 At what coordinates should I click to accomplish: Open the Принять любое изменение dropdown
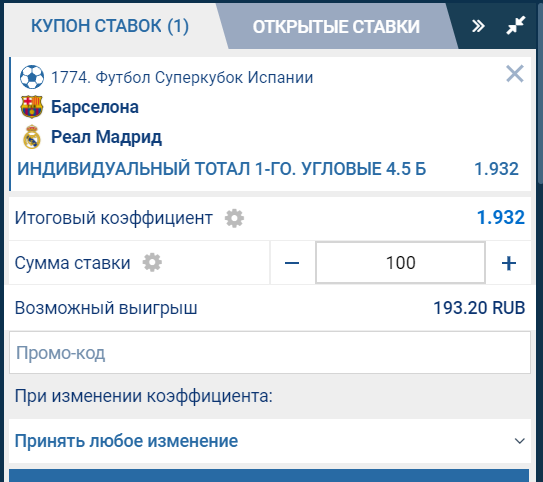(270, 441)
